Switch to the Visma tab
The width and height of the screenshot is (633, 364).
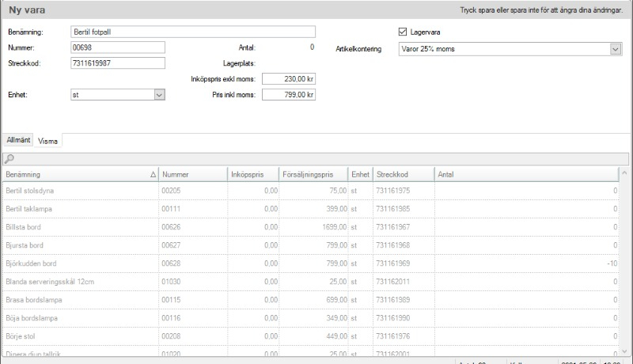pyautogui.click(x=47, y=141)
